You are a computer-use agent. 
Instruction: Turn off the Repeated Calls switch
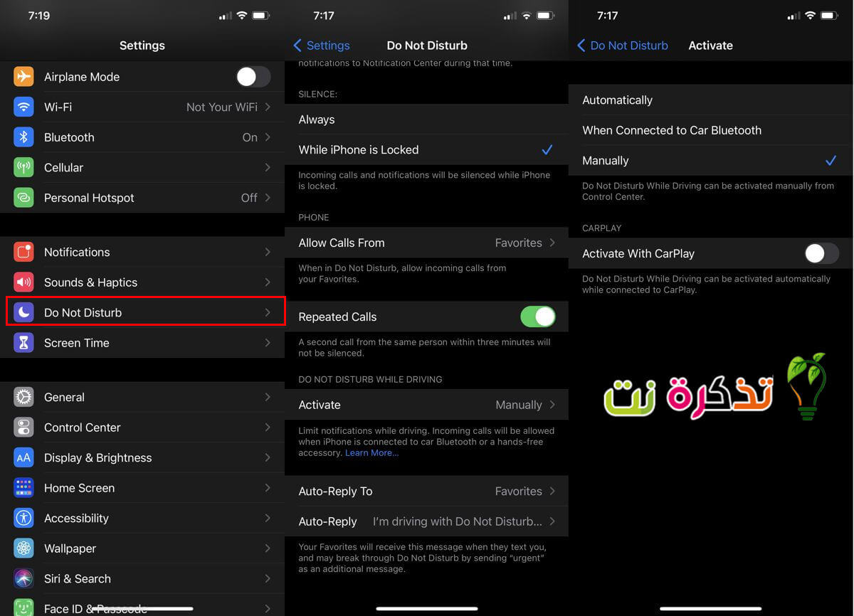[538, 317]
